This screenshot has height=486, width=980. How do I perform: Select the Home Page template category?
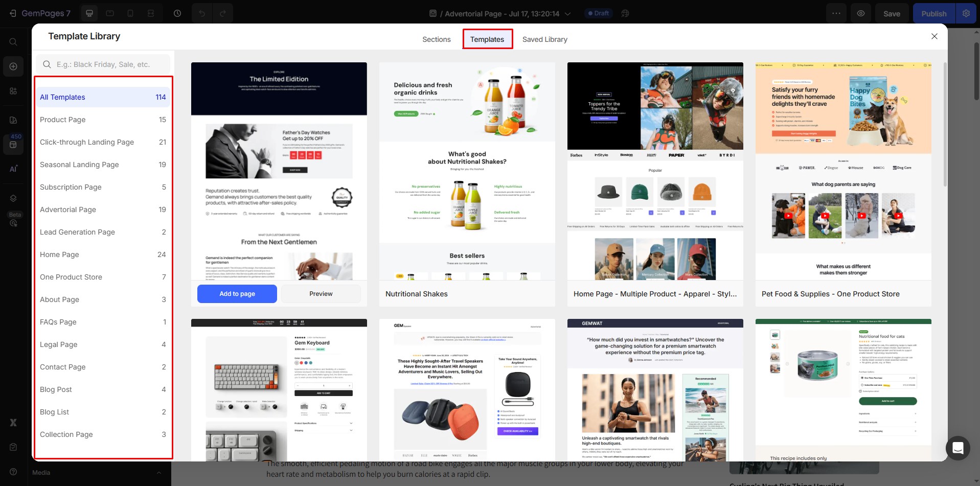point(60,254)
